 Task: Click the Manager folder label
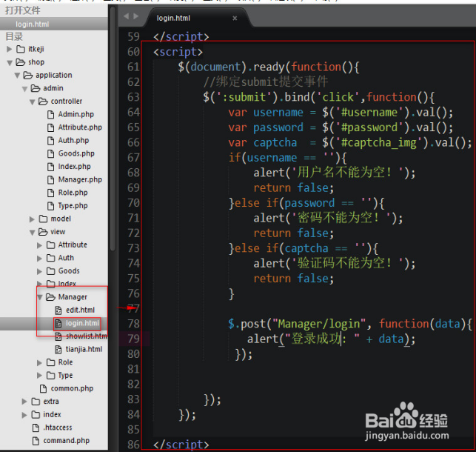(x=73, y=297)
